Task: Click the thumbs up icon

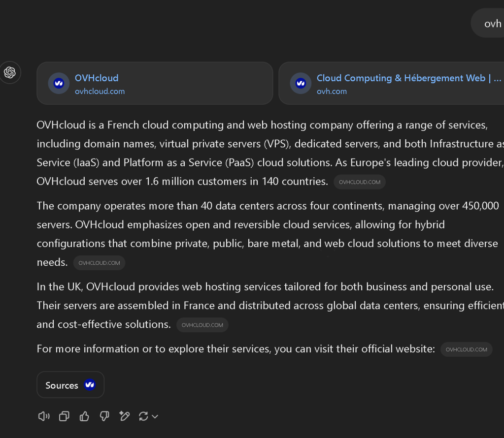Action: tap(84, 416)
